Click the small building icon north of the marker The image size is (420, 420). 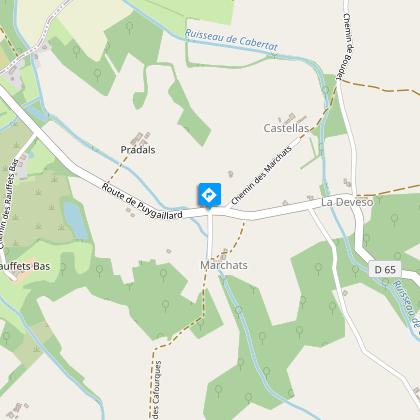(x=231, y=174)
